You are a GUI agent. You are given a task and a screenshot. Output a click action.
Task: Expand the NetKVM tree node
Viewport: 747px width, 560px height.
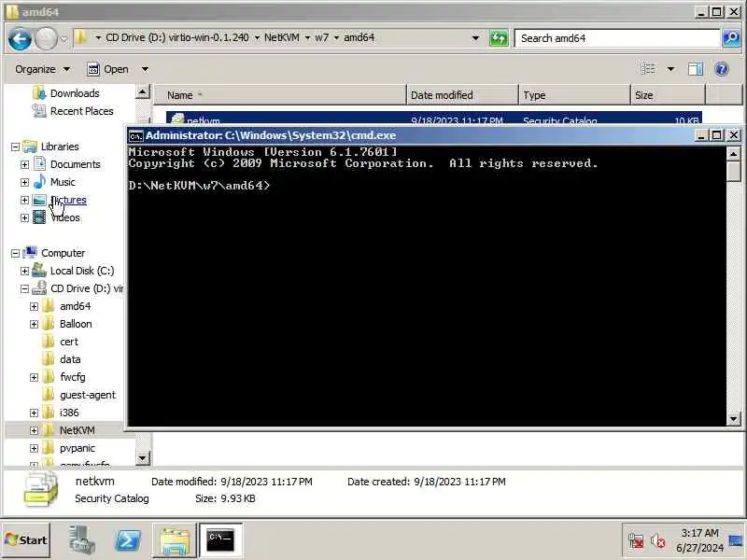pyautogui.click(x=34, y=430)
